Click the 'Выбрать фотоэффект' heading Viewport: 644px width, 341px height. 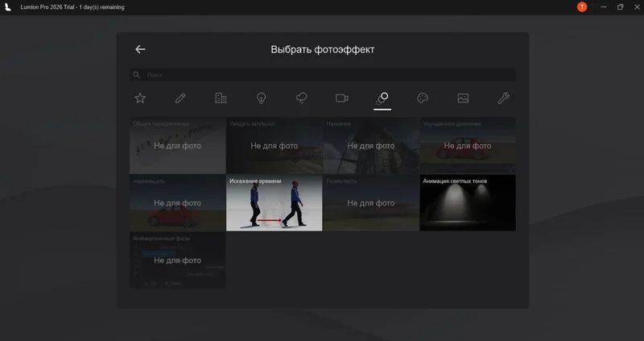tap(323, 49)
